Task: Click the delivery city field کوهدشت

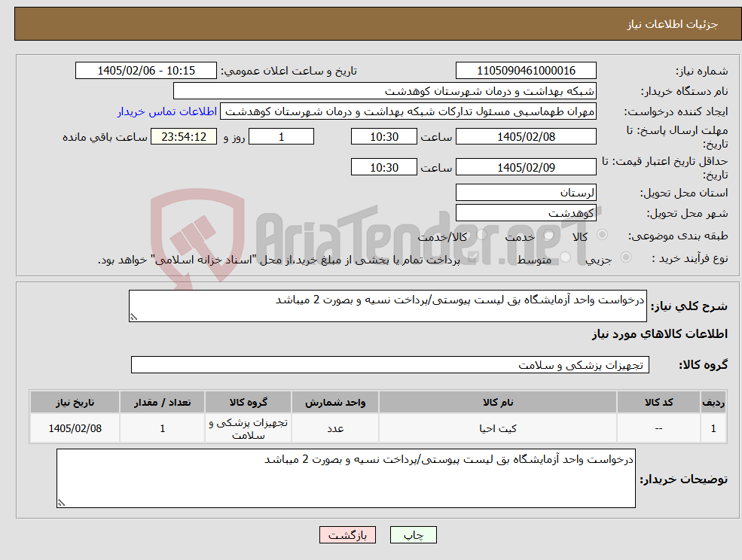Action: coord(526,213)
